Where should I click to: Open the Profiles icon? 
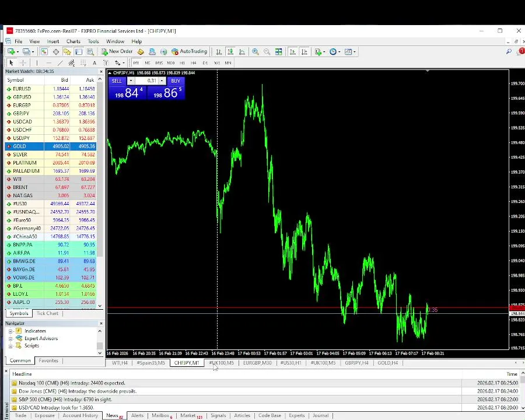tap(27, 51)
